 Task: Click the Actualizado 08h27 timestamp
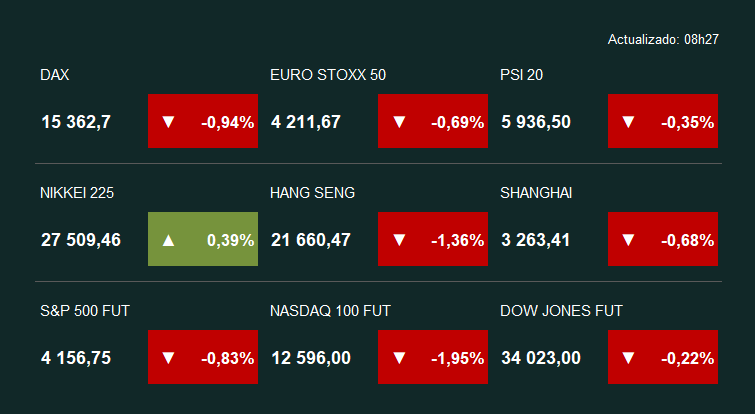click(x=662, y=39)
